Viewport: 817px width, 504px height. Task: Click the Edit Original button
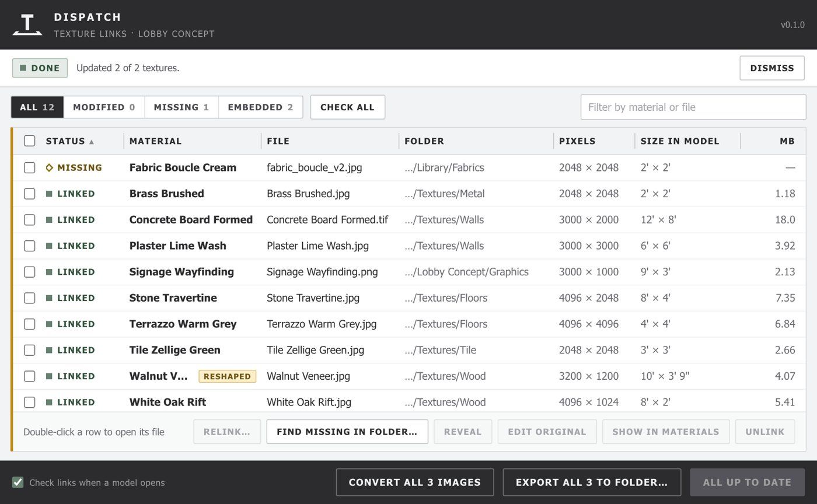point(547,432)
